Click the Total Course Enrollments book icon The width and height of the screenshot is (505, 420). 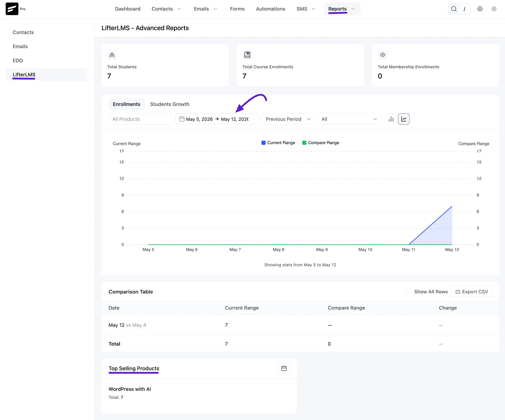click(247, 55)
